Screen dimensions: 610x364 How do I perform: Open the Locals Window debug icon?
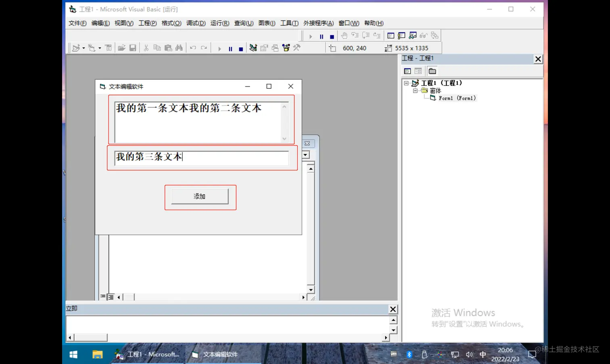point(391,35)
